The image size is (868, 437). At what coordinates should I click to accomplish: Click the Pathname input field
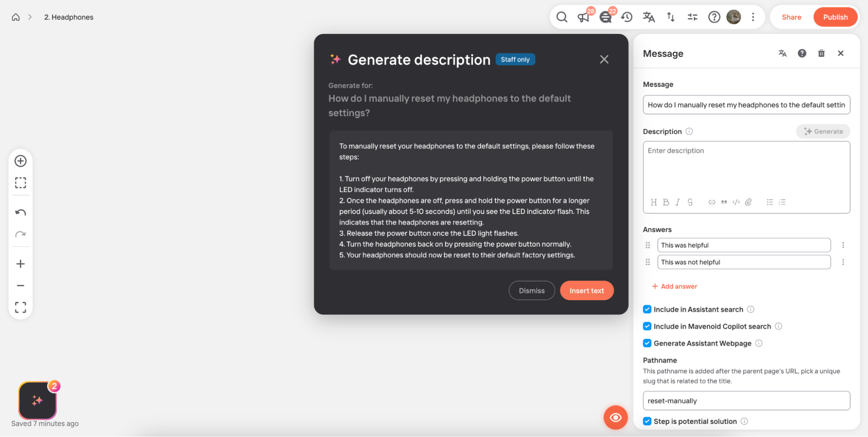pyautogui.click(x=746, y=401)
